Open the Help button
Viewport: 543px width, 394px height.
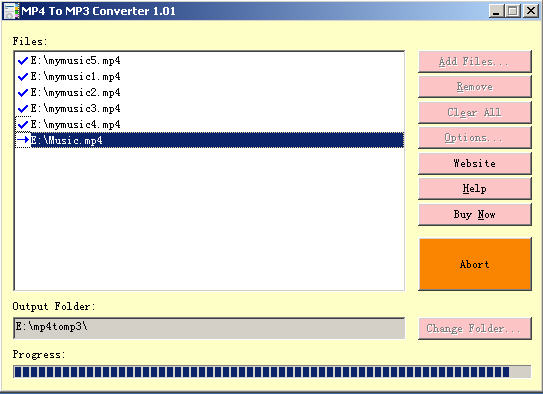(475, 189)
